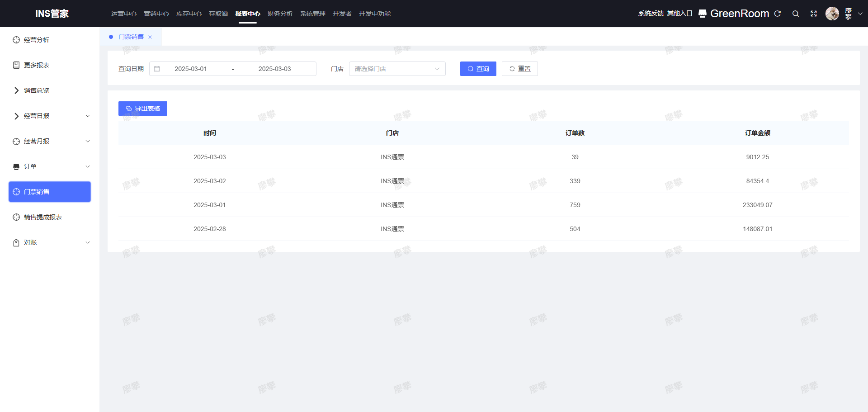868x412 pixels.
Task: Click the 销售提成报表 sidebar icon
Action: click(x=16, y=217)
